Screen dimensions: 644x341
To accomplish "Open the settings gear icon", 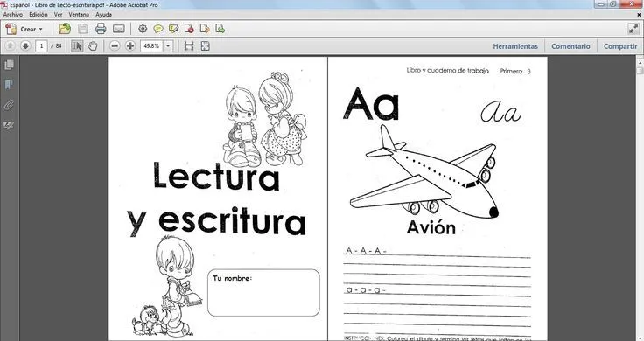I will 143,29.
